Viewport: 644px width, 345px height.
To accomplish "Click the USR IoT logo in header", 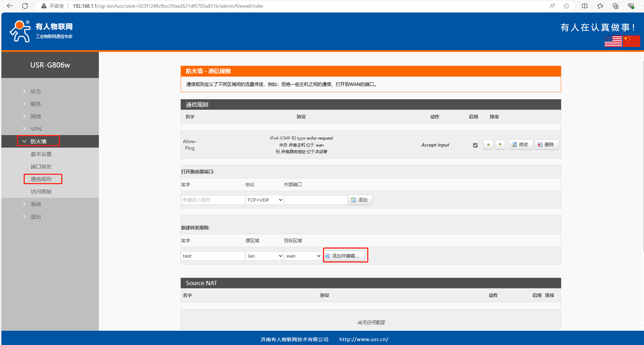I will coord(41,31).
